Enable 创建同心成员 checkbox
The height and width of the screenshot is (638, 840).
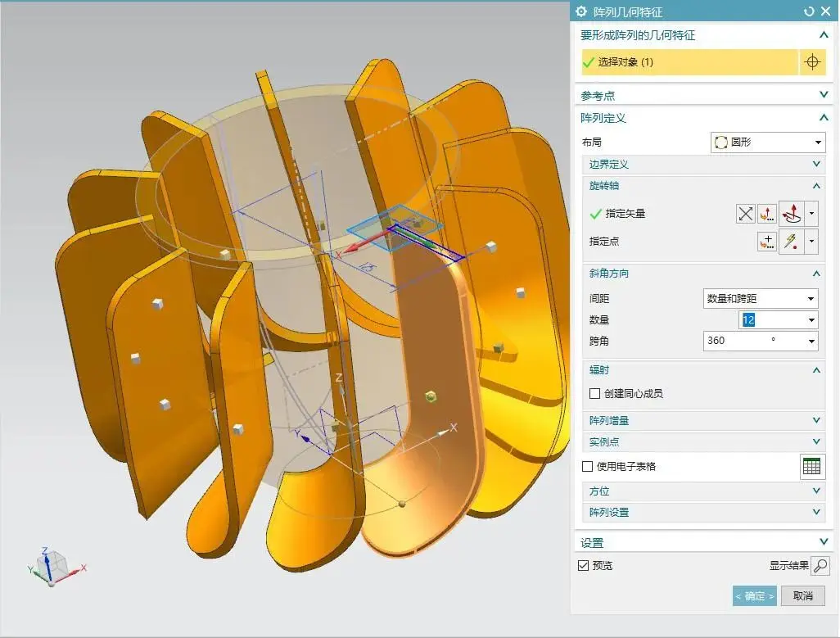(x=594, y=394)
